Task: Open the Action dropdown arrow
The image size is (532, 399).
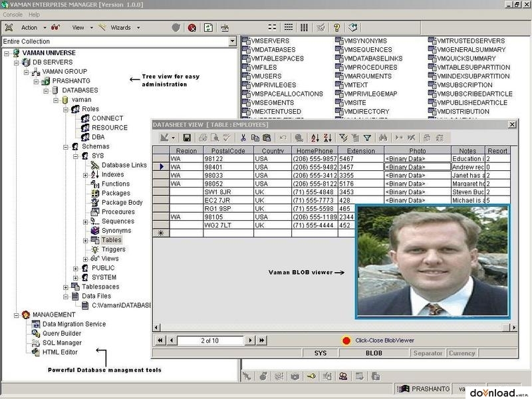Action: (45, 28)
